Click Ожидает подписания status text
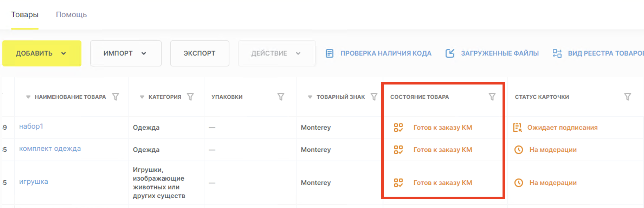The image size is (644, 208). (x=562, y=128)
